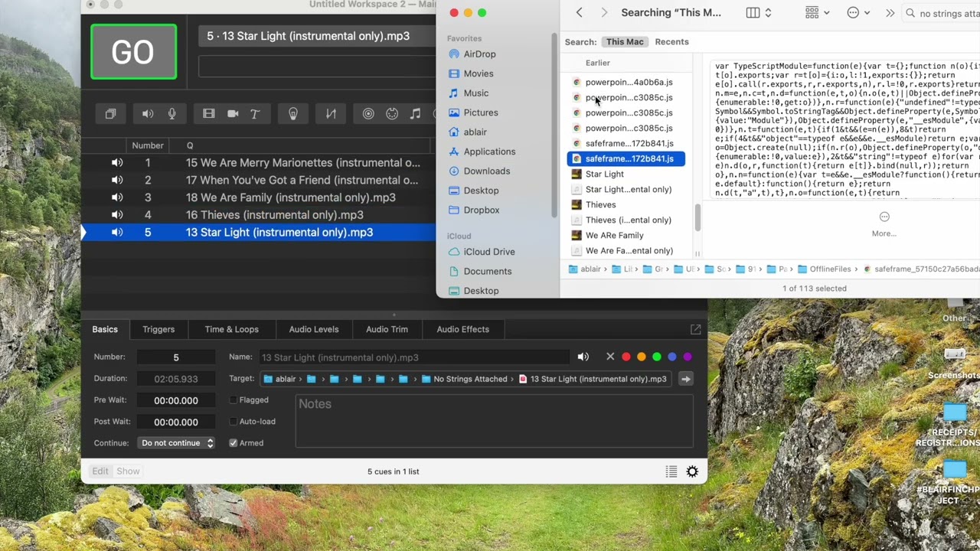The image size is (980, 551).
Task: Add a MIDI File cue (music note icon)
Action: [x=415, y=114]
